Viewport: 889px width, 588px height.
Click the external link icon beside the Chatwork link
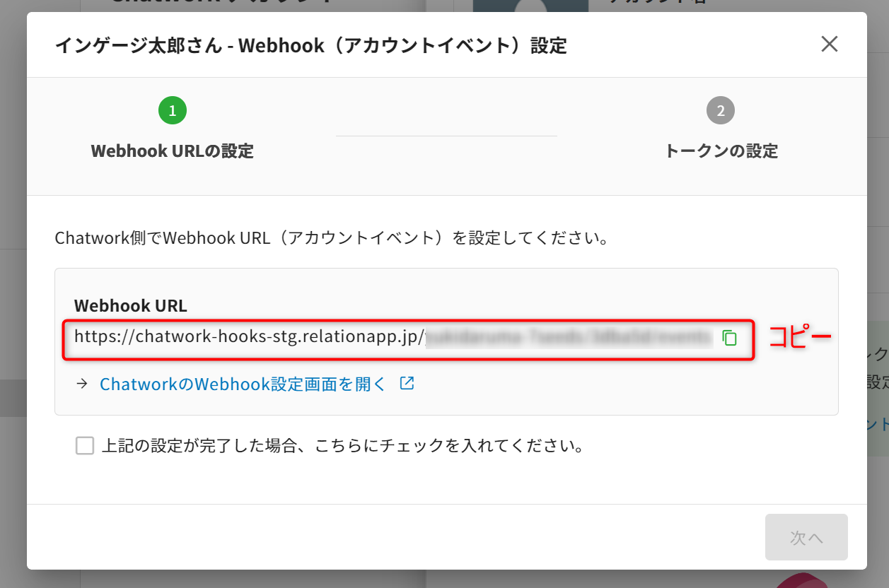coord(407,384)
